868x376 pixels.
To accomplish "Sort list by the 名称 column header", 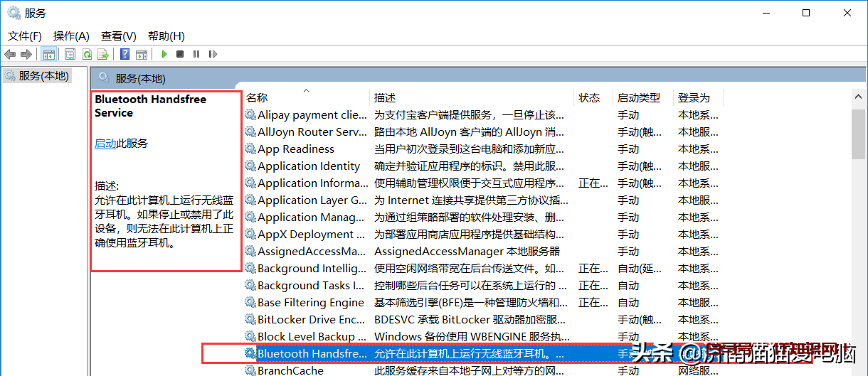I will point(258,98).
